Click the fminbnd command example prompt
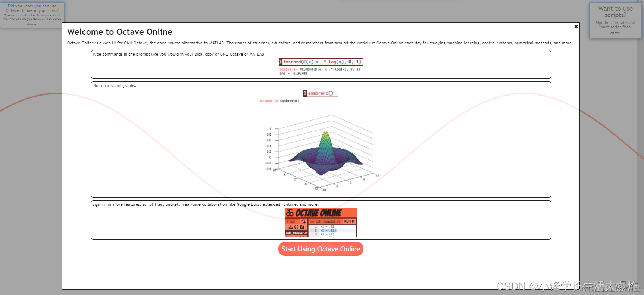 click(321, 62)
